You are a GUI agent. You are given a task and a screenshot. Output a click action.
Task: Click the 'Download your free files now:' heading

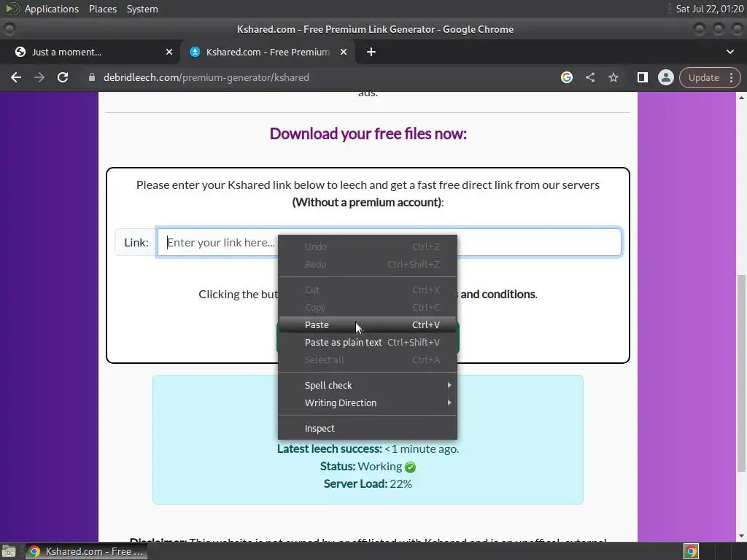[368, 134]
